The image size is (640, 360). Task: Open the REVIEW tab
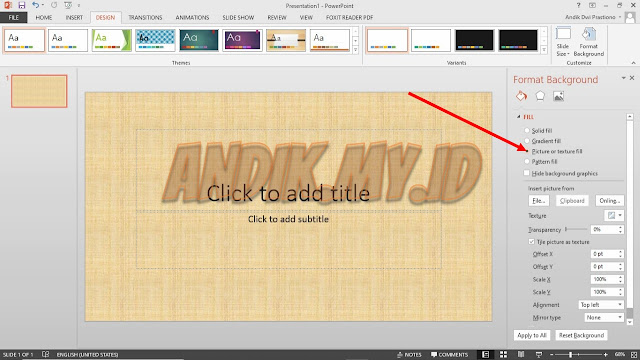point(277,18)
